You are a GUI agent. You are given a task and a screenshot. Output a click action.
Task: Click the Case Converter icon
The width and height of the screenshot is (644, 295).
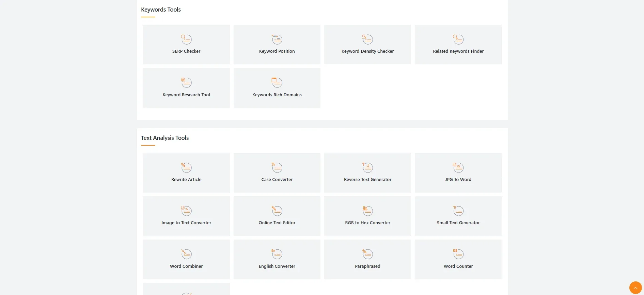point(277,167)
